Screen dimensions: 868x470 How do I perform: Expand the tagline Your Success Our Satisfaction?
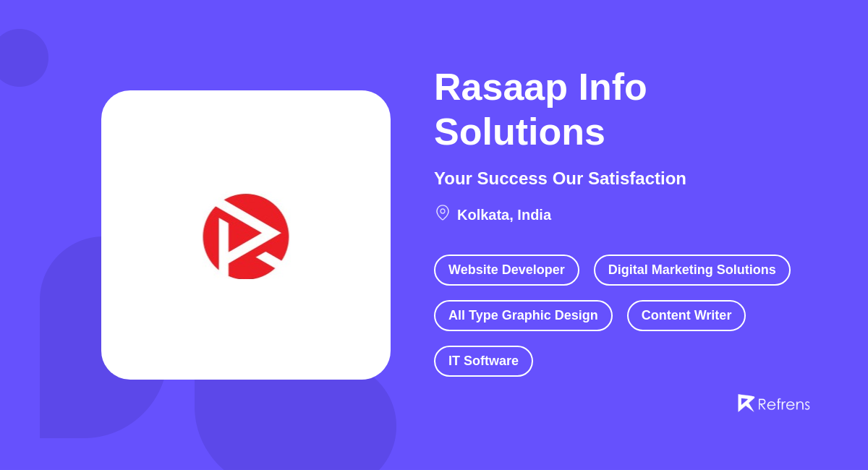click(560, 179)
